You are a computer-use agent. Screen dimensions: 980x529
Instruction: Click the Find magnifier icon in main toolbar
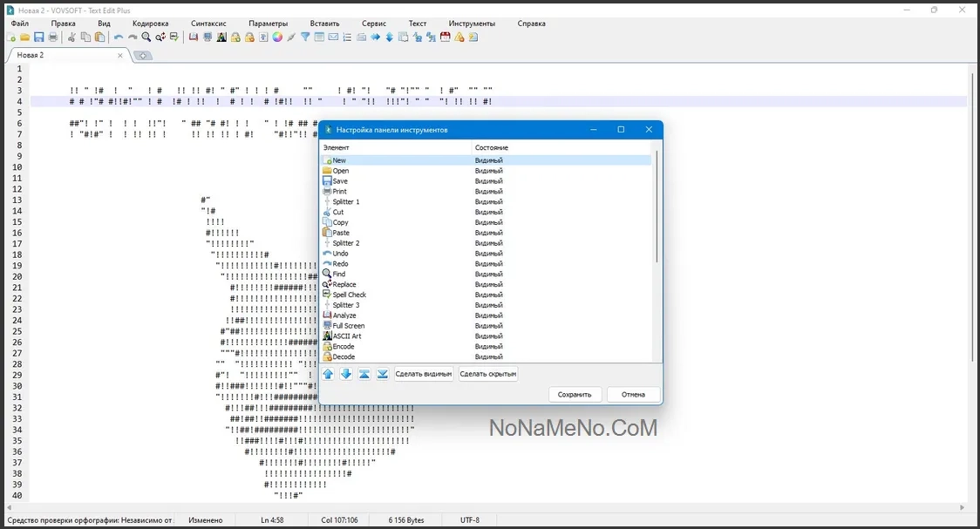146,37
